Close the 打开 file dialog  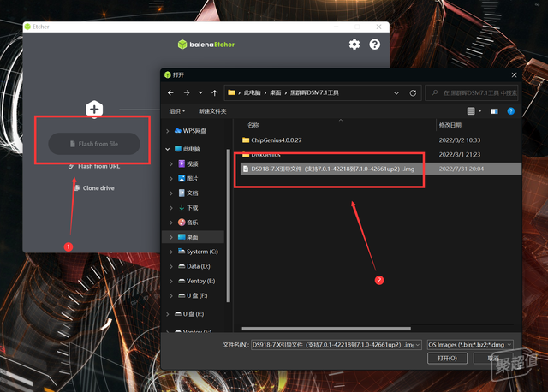514,74
